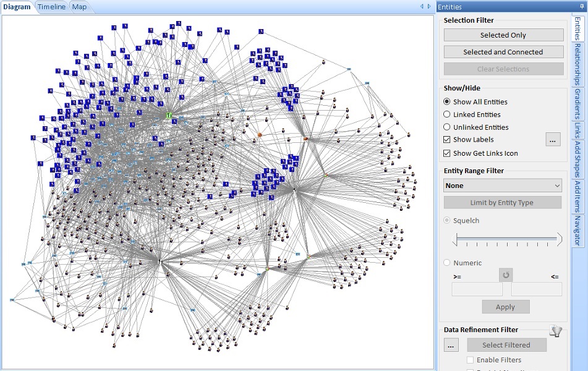Click the Selected and Connected button
Viewport: 588px width, 371px height.
503,52
